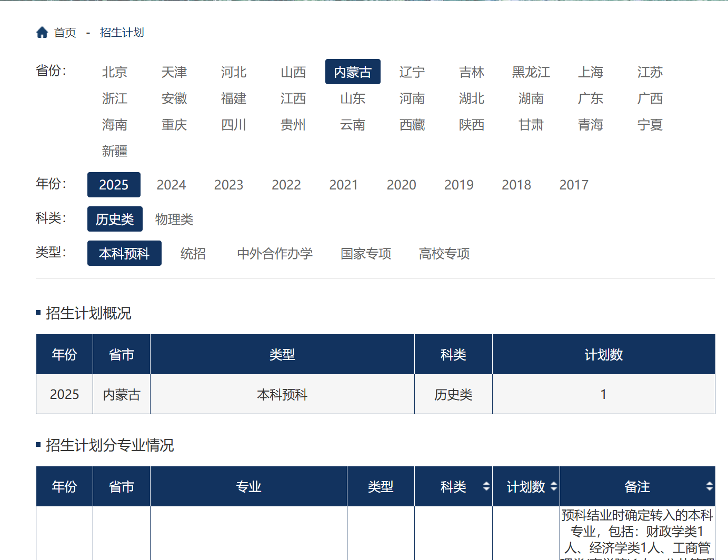Switch to 中外合作办学 type

275,254
